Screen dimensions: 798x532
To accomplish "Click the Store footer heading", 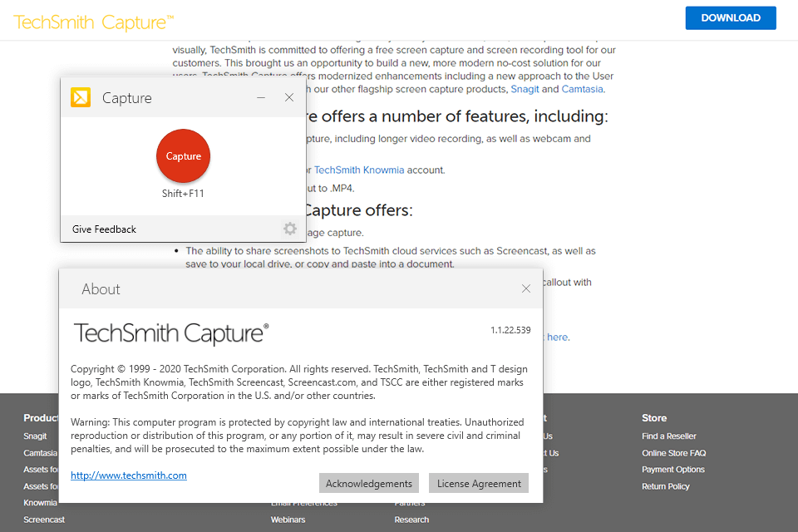I will click(x=654, y=418).
